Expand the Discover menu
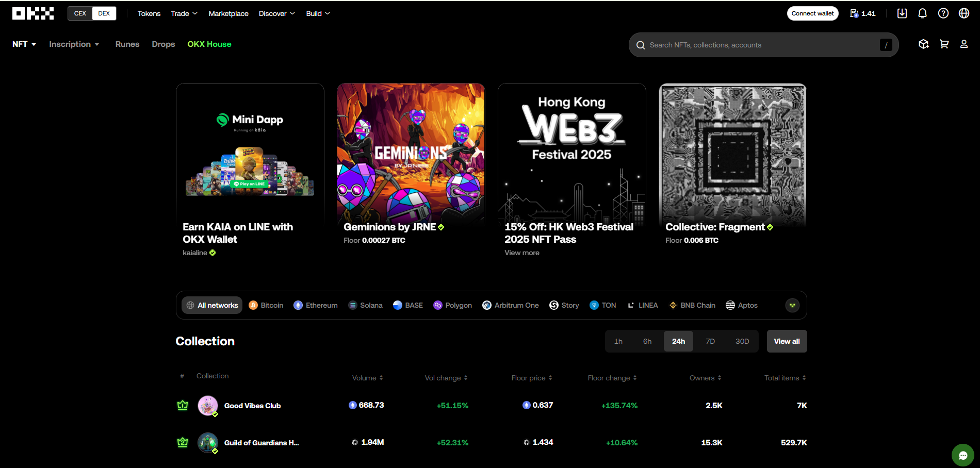The width and height of the screenshot is (980, 468). pyautogui.click(x=277, y=13)
